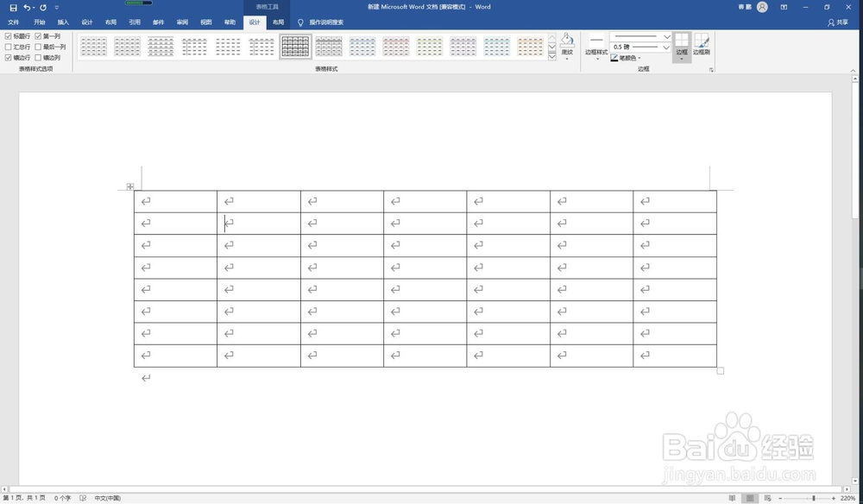Screen dimensions: 863x504
Task: Open the 审阅 ribbon tab
Action: [x=182, y=22]
